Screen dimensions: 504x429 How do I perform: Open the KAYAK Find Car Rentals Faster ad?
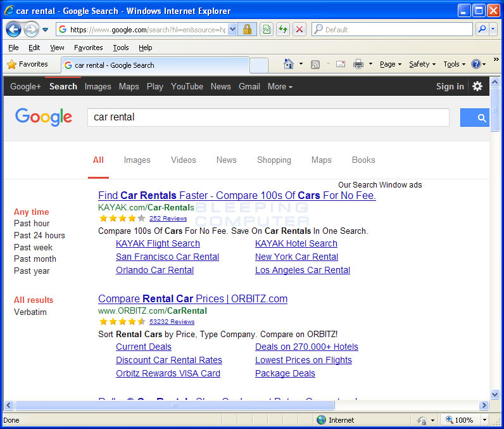point(237,196)
